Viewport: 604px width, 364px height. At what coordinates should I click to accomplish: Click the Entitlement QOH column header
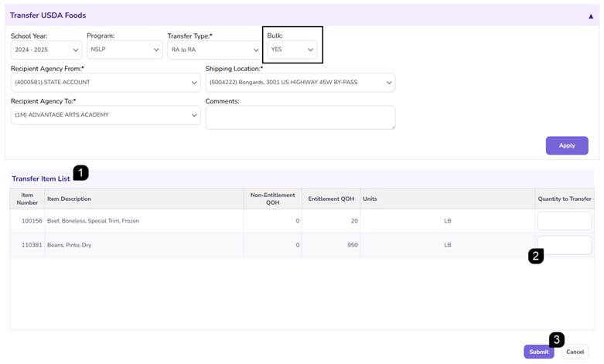pyautogui.click(x=331, y=199)
